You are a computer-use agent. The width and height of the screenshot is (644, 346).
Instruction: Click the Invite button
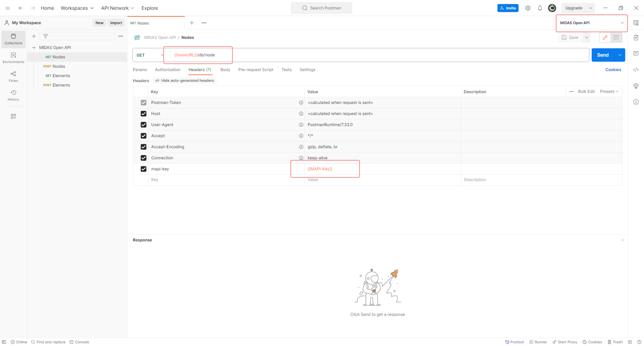coord(508,8)
